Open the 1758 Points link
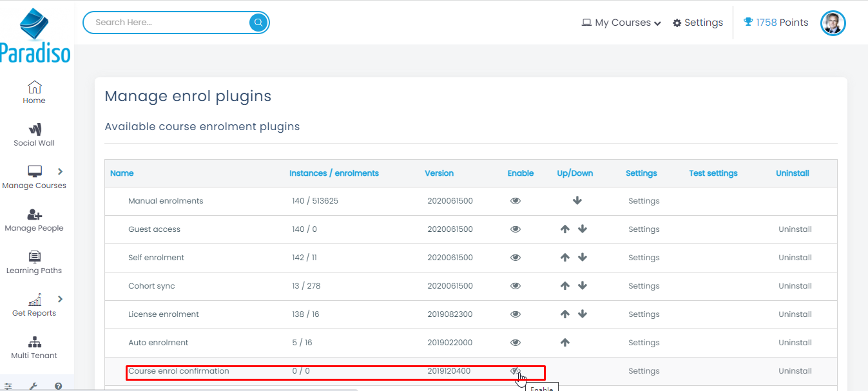 [x=776, y=23]
